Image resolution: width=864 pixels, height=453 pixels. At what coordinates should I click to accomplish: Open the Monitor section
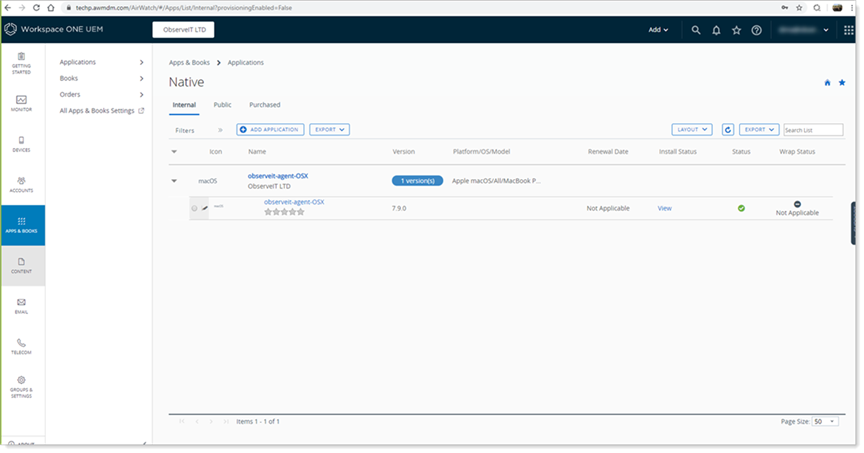[x=21, y=104]
